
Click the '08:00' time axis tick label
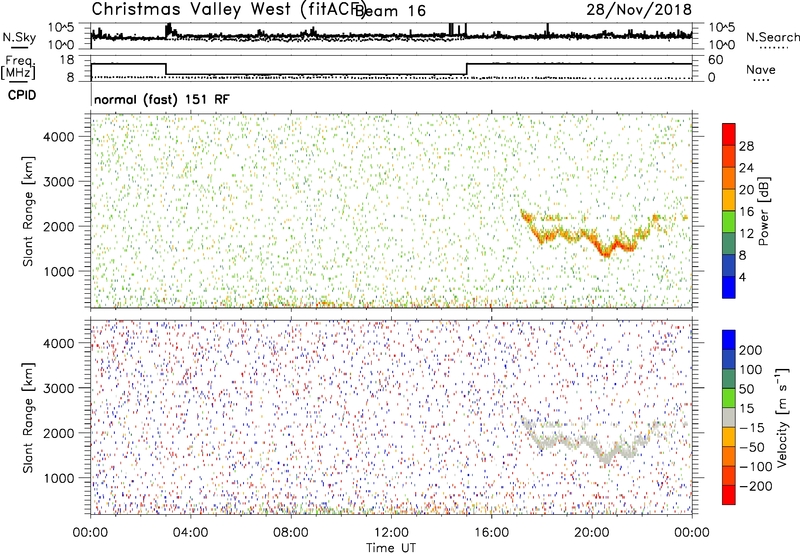(291, 533)
